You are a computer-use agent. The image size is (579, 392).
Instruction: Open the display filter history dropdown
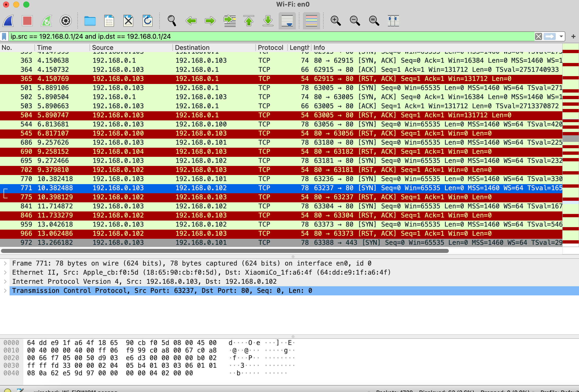pyautogui.click(x=561, y=36)
